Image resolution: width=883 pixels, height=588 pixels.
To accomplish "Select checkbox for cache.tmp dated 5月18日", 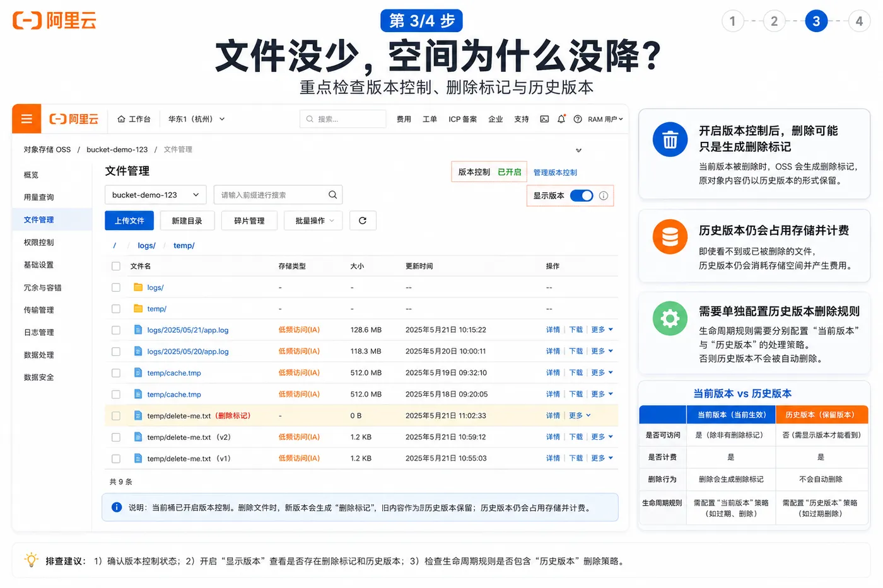I will [x=116, y=394].
